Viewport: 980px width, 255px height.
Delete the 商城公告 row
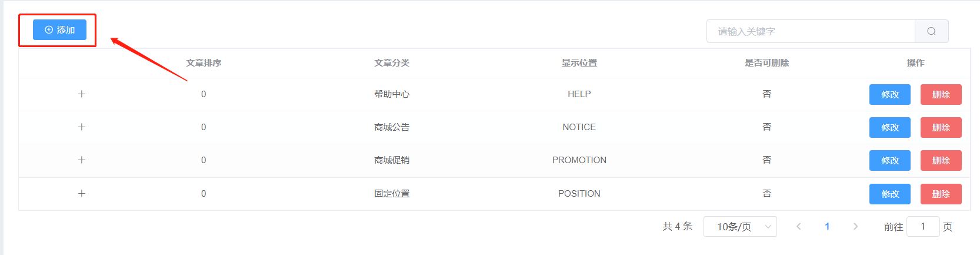point(941,127)
